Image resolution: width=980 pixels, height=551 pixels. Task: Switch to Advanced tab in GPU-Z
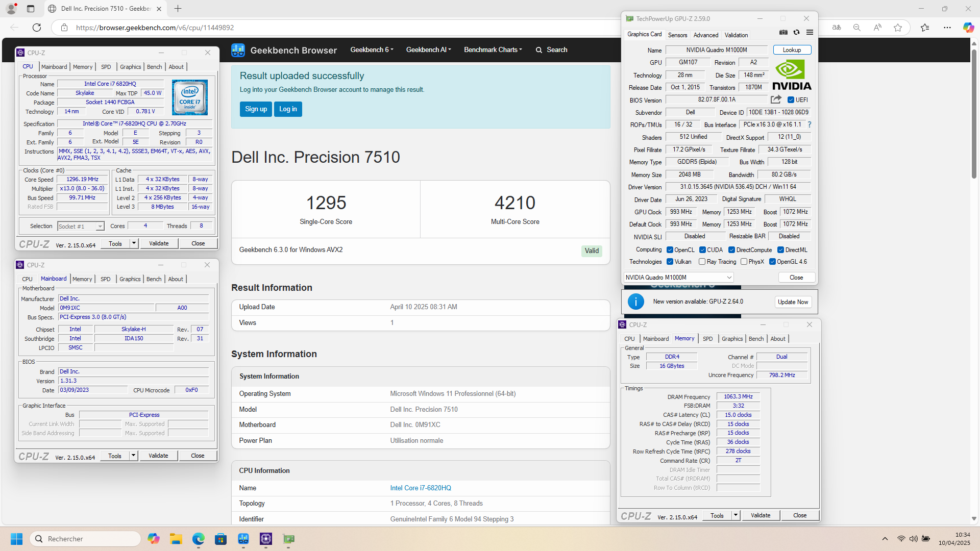tap(706, 35)
